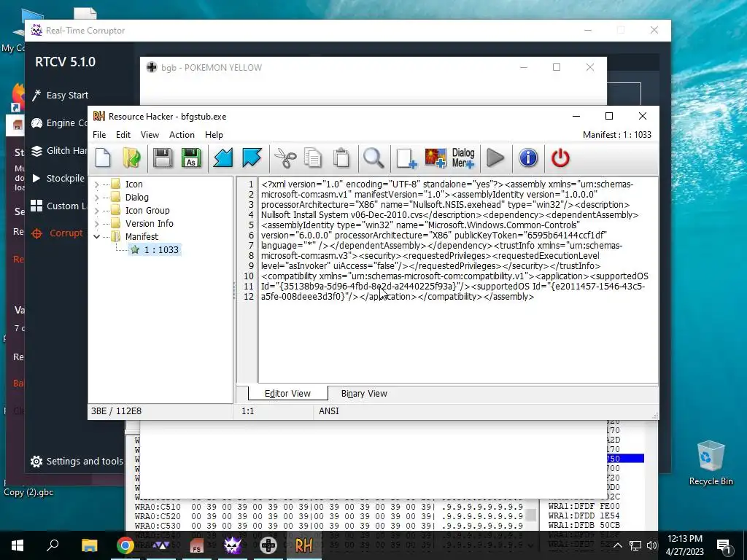Open Find with the magnifying glass icon
747x560 pixels.
373,158
